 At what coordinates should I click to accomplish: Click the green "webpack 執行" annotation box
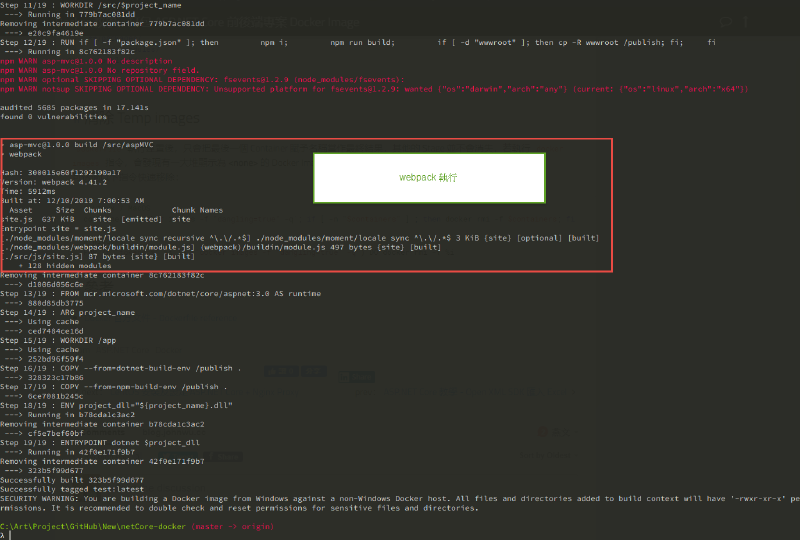pos(429,177)
